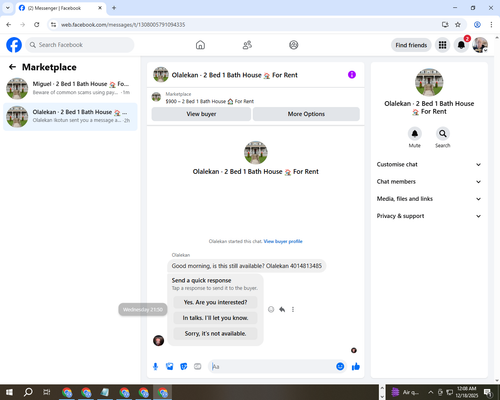The image size is (500, 400).
Task: Open the Windows Start menu
Action: [x=9, y=392]
